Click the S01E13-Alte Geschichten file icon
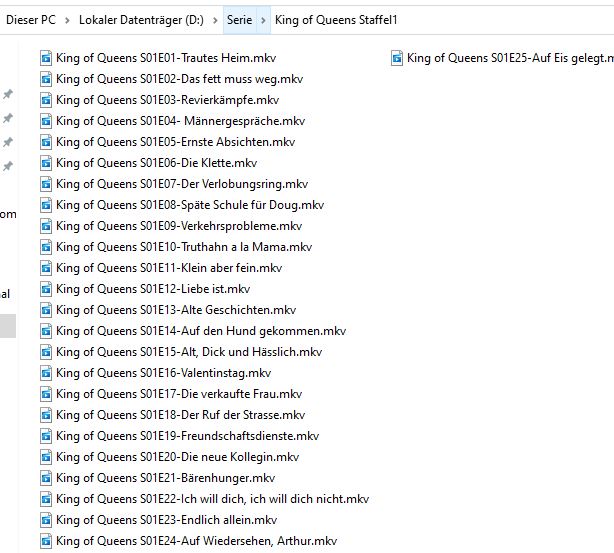 pyautogui.click(x=46, y=310)
